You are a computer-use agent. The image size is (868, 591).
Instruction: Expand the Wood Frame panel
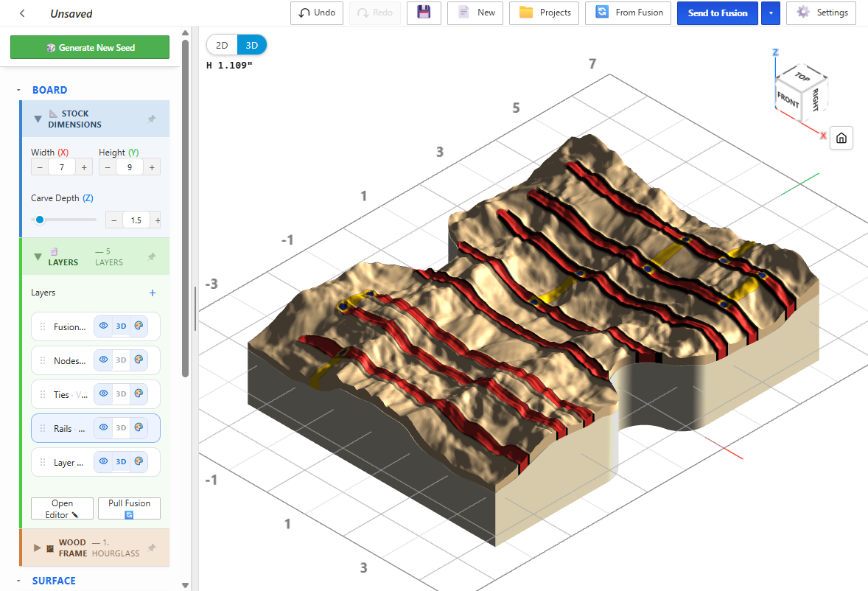pyautogui.click(x=37, y=548)
